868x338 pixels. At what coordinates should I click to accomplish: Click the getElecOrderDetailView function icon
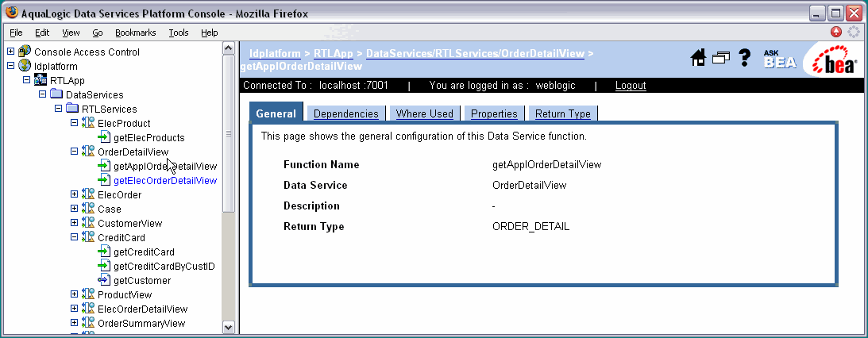pyautogui.click(x=104, y=180)
